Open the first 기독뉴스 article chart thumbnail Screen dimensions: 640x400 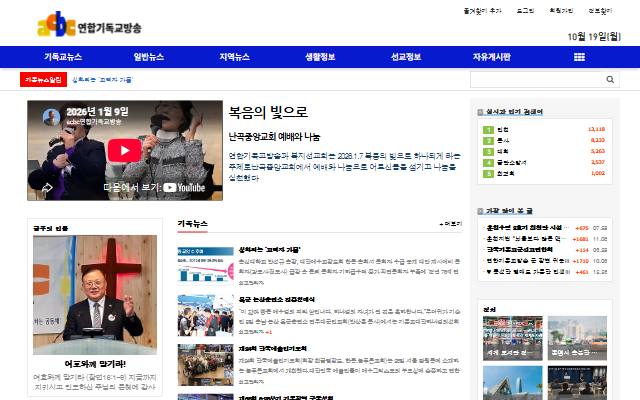tap(205, 264)
